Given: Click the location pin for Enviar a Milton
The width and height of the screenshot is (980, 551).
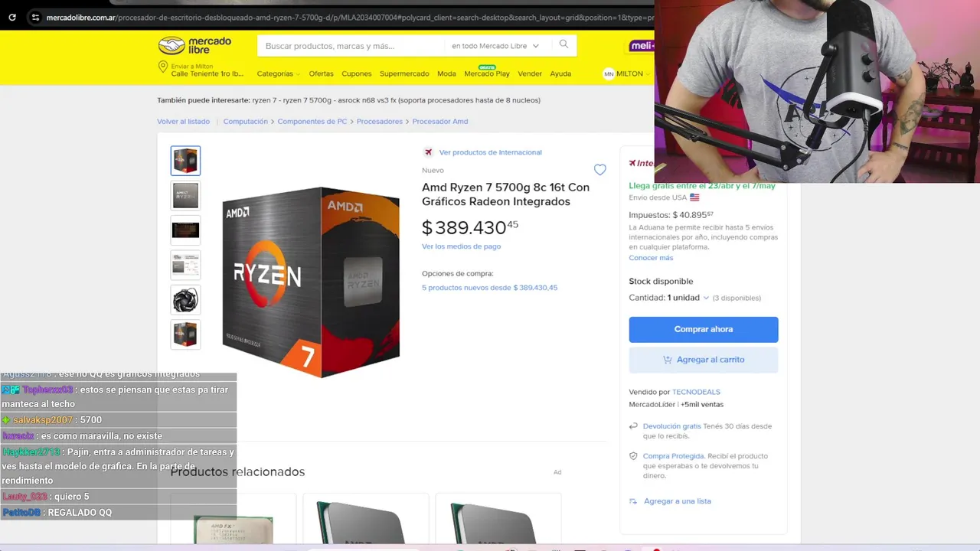Looking at the screenshot, I should click(x=162, y=67).
